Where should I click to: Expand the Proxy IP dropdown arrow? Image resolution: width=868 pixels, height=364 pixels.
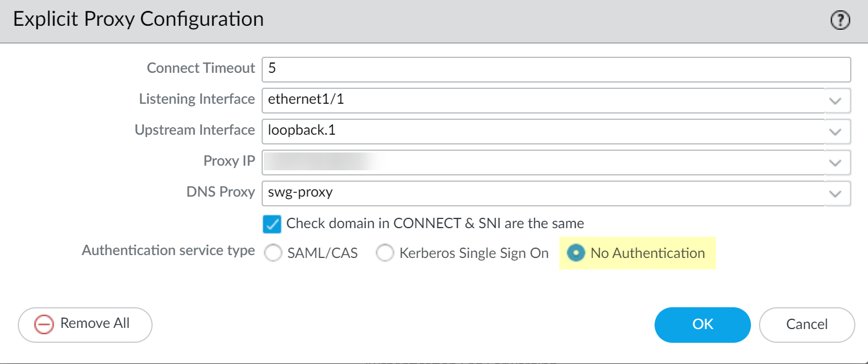[x=835, y=162]
